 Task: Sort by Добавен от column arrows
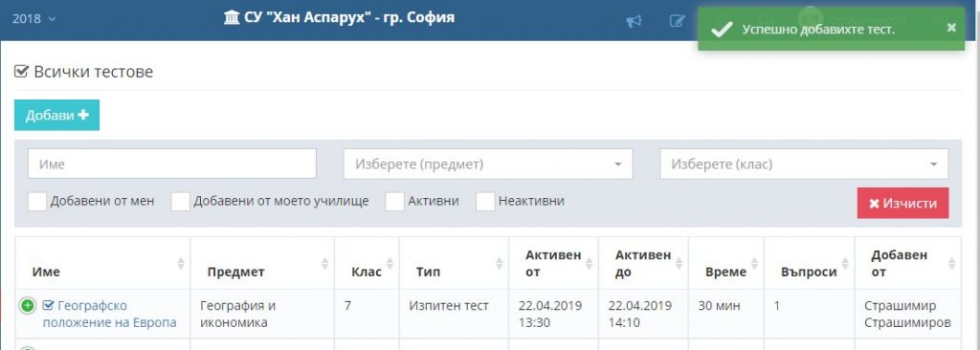951,264
